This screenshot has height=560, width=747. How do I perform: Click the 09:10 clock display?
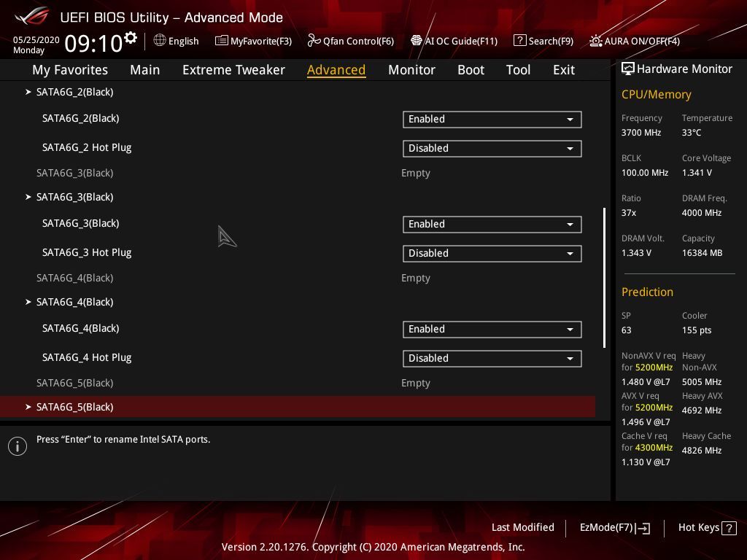(x=93, y=43)
